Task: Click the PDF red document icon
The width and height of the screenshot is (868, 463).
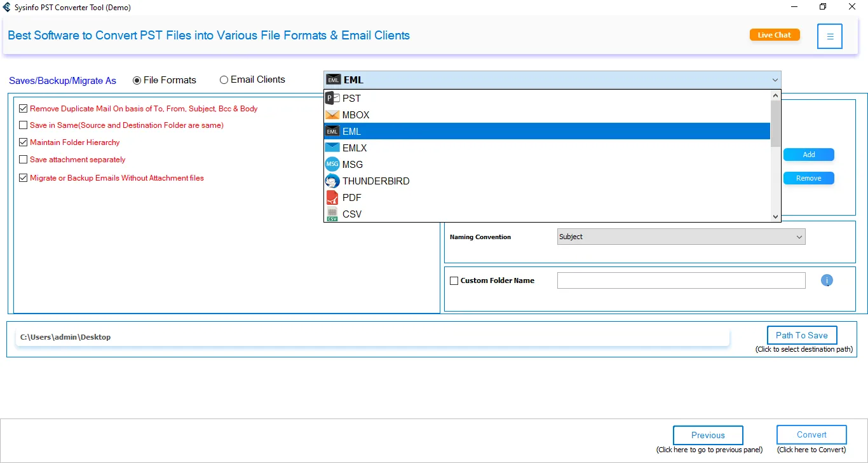Action: pyautogui.click(x=332, y=197)
